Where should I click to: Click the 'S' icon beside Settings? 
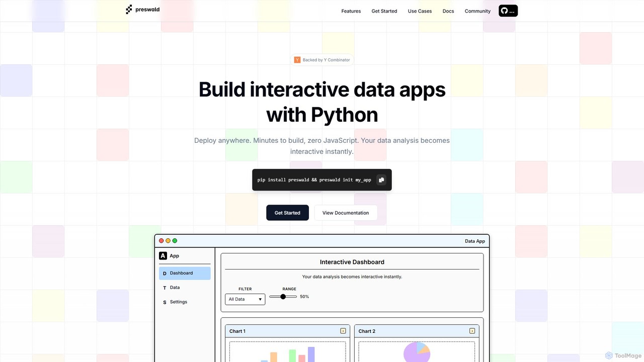(x=165, y=302)
